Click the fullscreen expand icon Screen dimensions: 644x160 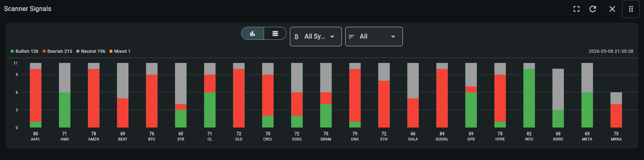click(x=577, y=9)
